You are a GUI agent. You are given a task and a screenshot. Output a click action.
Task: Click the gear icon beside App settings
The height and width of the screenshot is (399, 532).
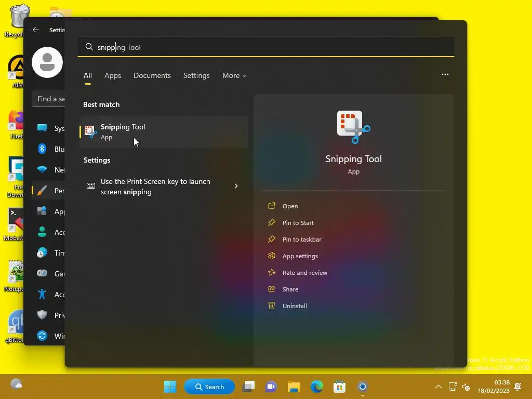click(272, 256)
